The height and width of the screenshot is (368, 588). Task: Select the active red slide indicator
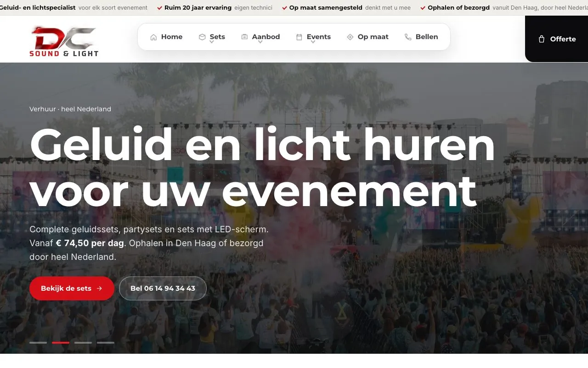pos(61,343)
